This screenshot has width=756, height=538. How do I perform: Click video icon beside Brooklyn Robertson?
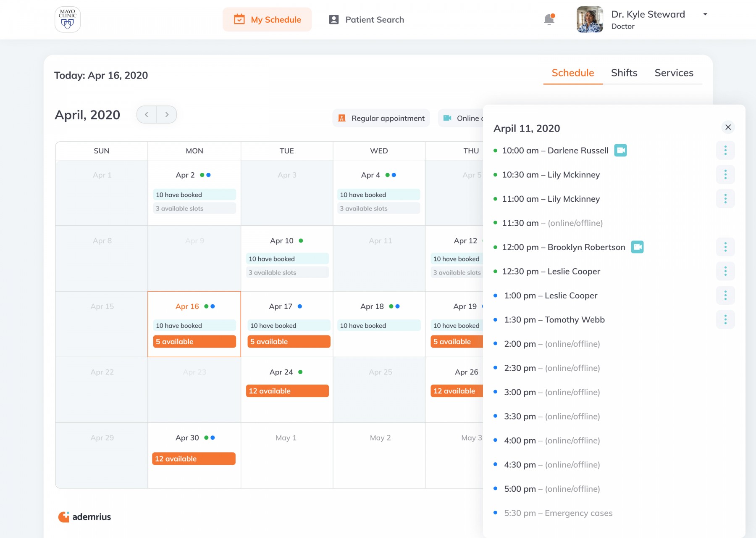click(x=637, y=247)
